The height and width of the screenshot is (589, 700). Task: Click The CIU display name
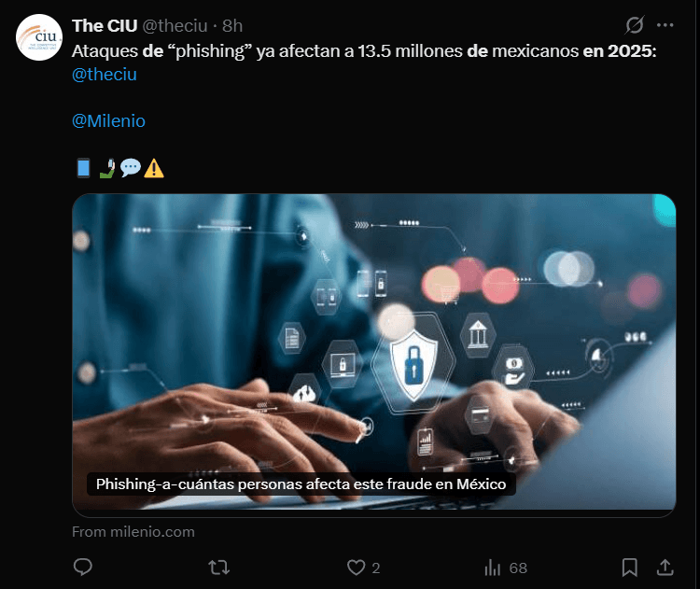click(105, 26)
